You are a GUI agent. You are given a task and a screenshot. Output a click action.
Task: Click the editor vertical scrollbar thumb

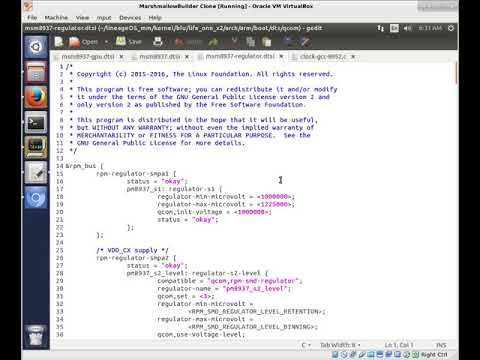[456, 73]
